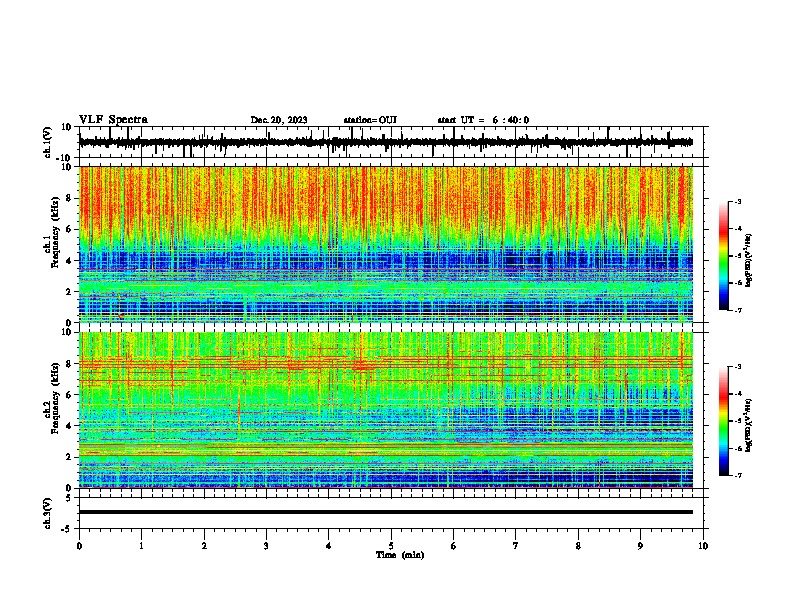
Task: Click ch.1 frequency tick label '8'
Action: 70,198
